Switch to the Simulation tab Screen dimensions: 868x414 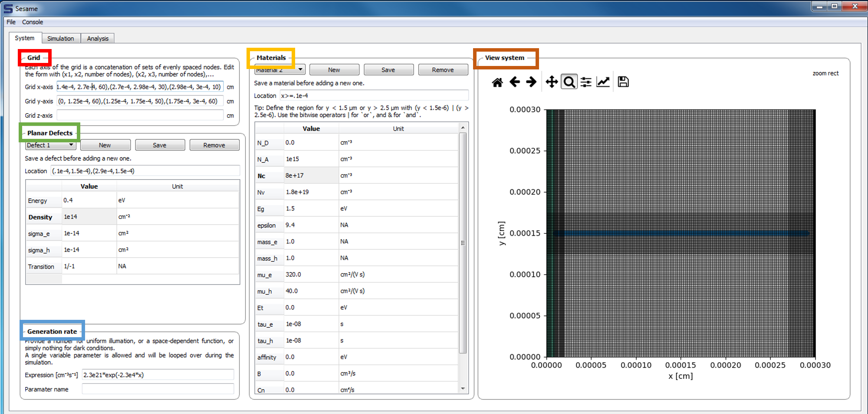tap(61, 39)
